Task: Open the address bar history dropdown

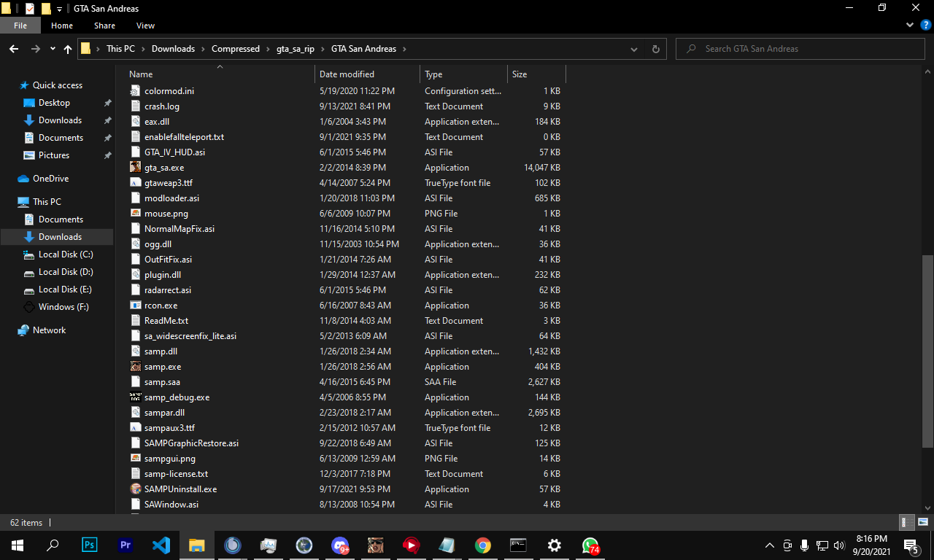Action: (x=634, y=49)
